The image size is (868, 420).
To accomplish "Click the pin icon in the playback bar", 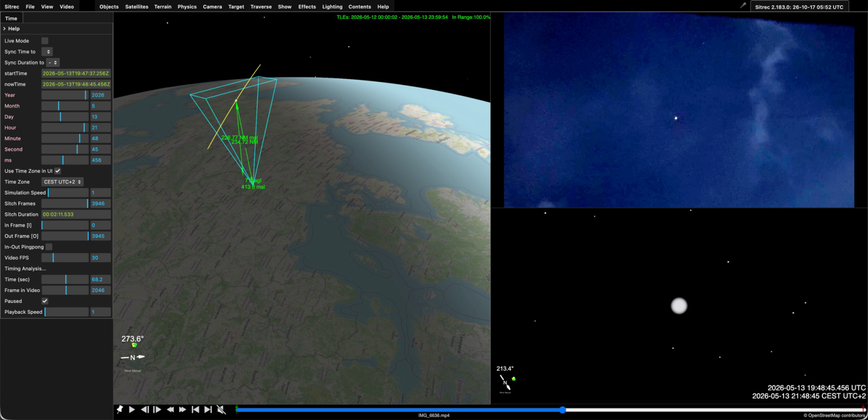I will pyautogui.click(x=120, y=410).
